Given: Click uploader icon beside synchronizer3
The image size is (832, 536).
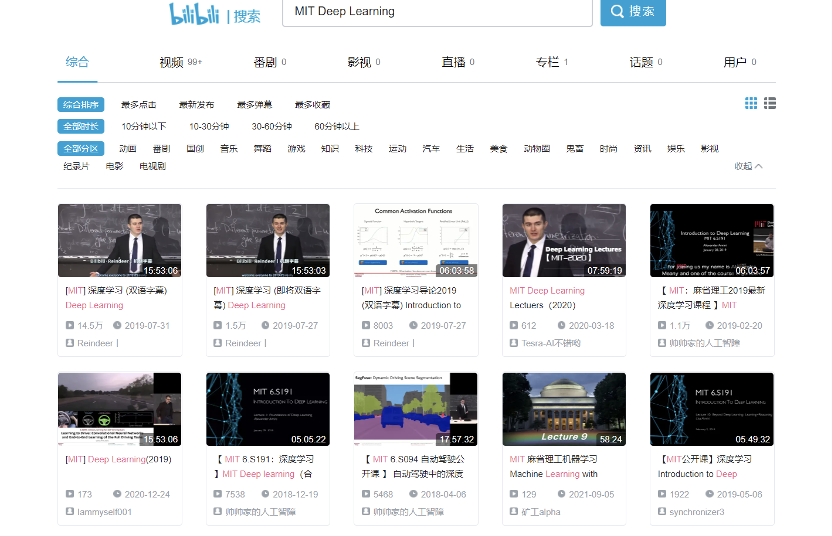Looking at the screenshot, I should (662, 512).
